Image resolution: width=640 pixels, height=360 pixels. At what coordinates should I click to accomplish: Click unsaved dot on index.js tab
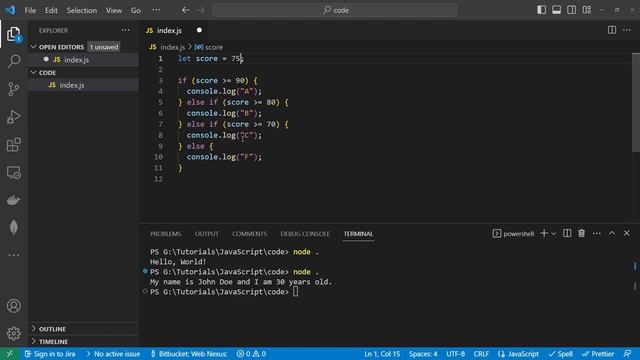coord(199,30)
